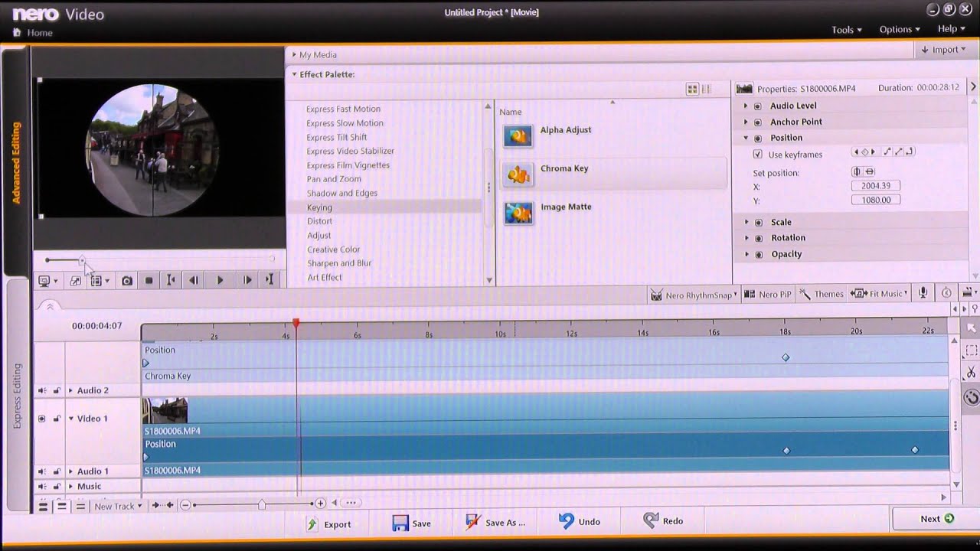Select the Chroma Key effect icon

pos(518,174)
